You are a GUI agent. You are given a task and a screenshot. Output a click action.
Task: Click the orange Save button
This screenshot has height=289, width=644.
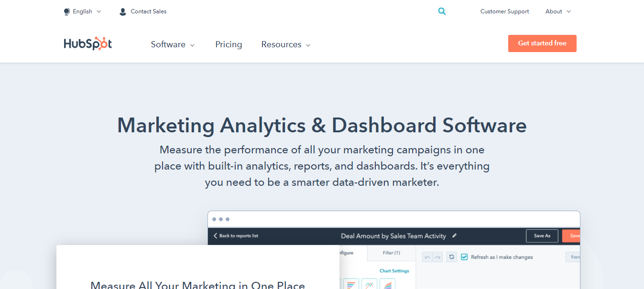pyautogui.click(x=571, y=236)
